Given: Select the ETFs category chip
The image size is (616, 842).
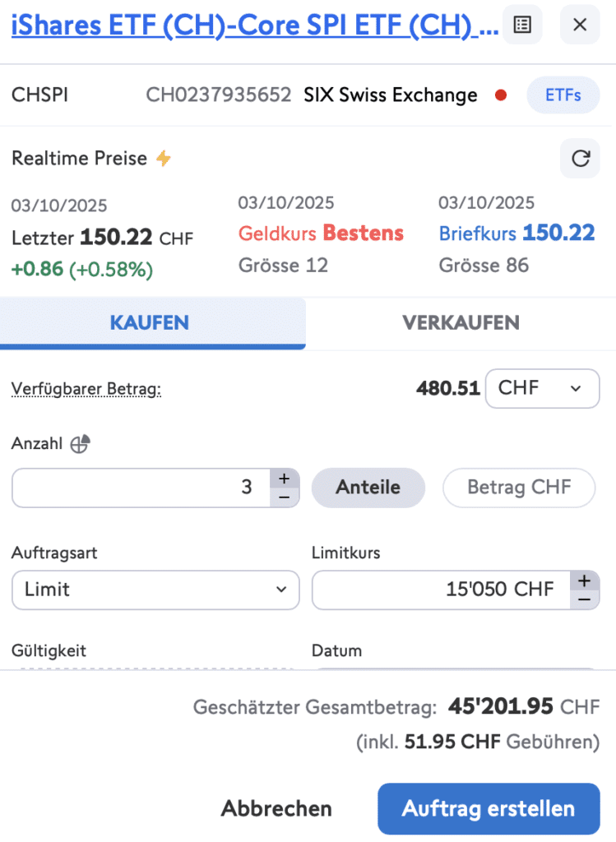Looking at the screenshot, I should 563,95.
